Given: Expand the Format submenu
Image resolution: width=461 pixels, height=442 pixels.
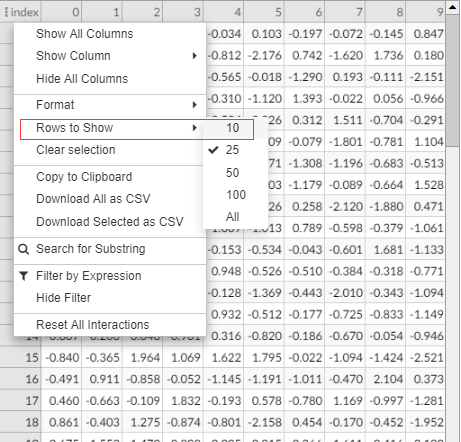Looking at the screenshot, I should point(110,105).
